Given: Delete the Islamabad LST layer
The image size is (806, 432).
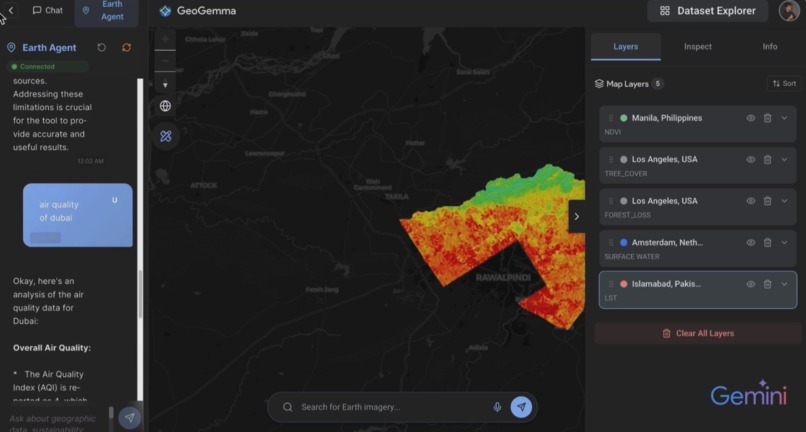Looking at the screenshot, I should tap(767, 284).
